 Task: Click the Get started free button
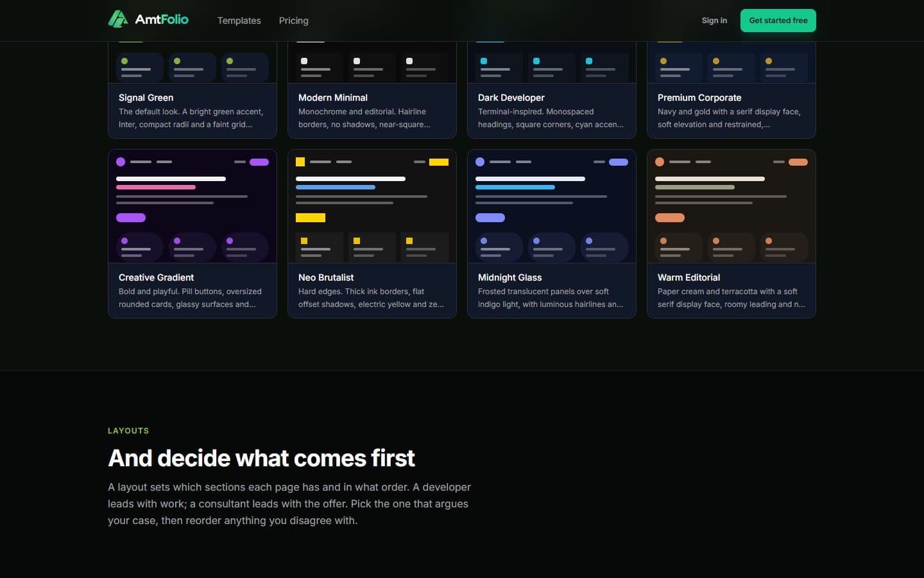coord(778,21)
